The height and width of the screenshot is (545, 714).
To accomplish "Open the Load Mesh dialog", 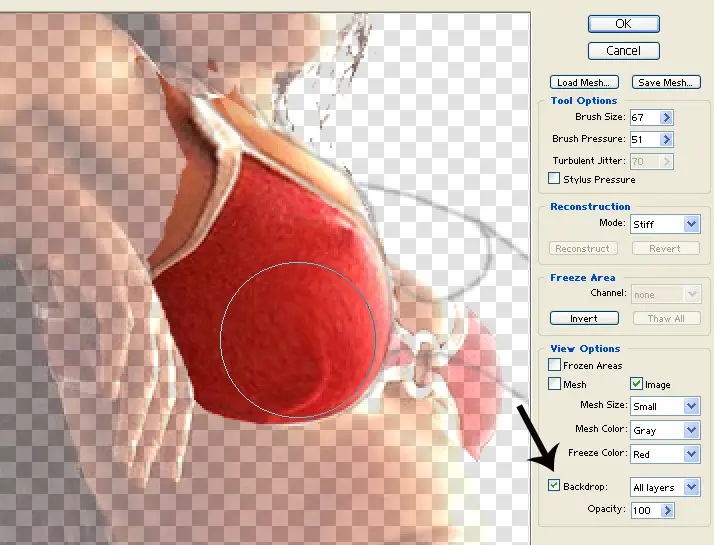I will click(584, 82).
